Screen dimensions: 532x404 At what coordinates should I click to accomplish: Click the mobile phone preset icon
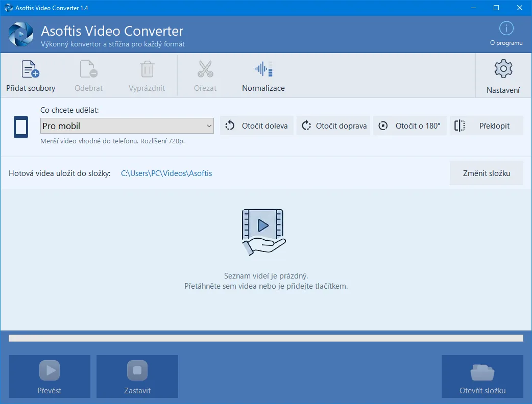(x=21, y=127)
